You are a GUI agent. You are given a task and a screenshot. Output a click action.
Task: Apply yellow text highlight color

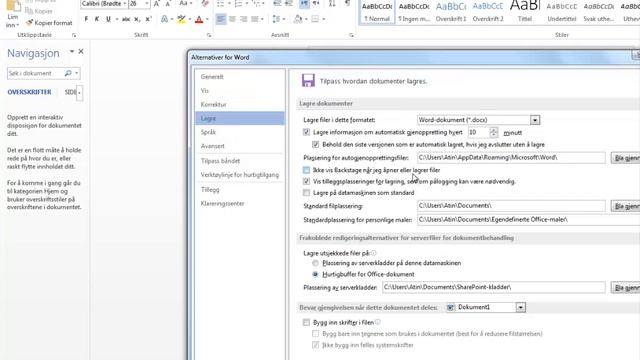click(181, 19)
